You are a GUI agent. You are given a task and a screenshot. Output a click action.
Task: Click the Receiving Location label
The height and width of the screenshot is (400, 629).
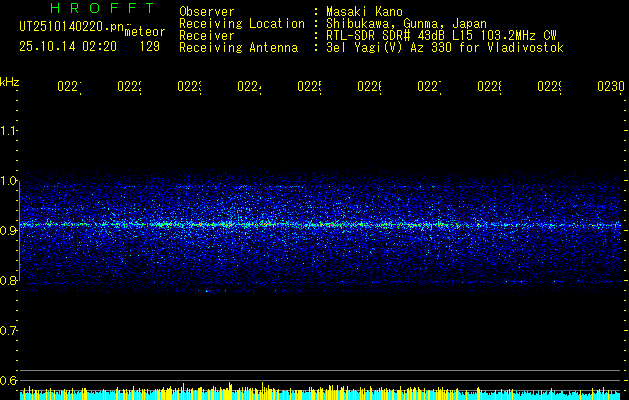[242, 24]
